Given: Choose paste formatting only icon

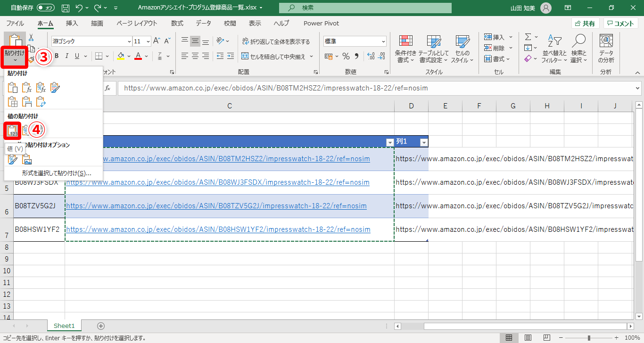Looking at the screenshot, I should point(13,159).
